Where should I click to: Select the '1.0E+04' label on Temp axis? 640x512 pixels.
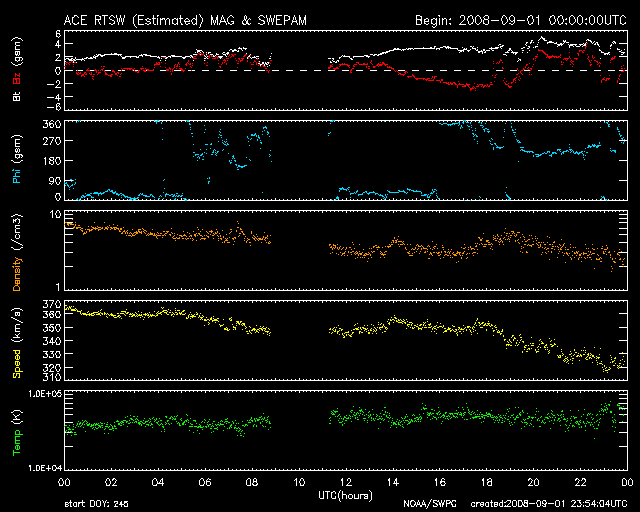45,467
